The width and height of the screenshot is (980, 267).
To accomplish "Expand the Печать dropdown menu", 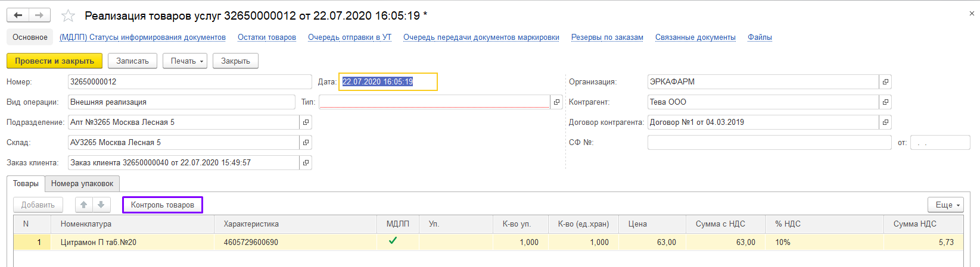I will click(187, 61).
